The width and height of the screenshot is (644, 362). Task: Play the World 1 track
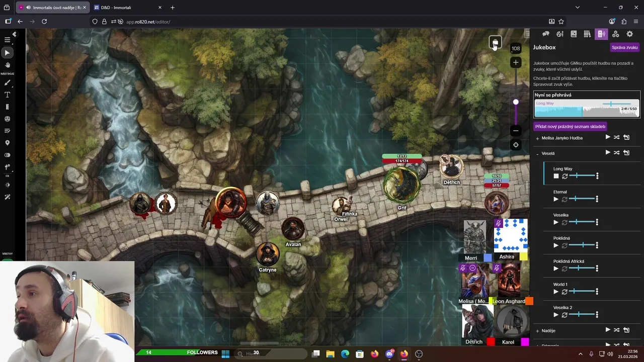[556, 292]
